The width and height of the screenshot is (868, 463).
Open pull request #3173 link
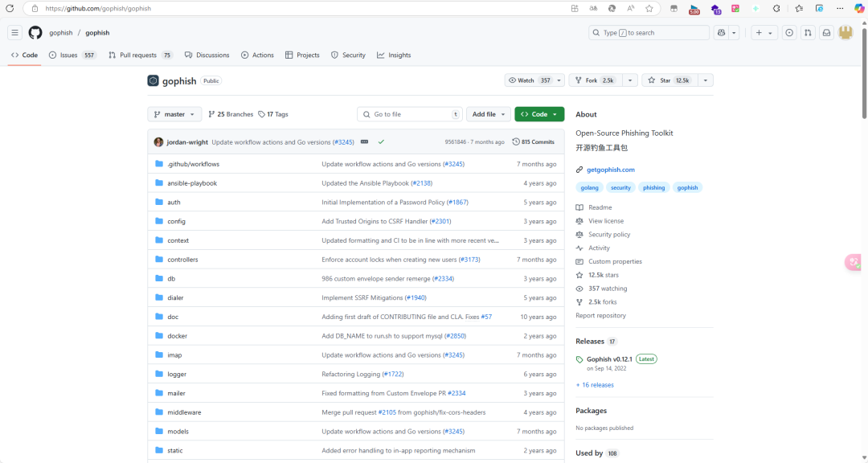tap(469, 259)
